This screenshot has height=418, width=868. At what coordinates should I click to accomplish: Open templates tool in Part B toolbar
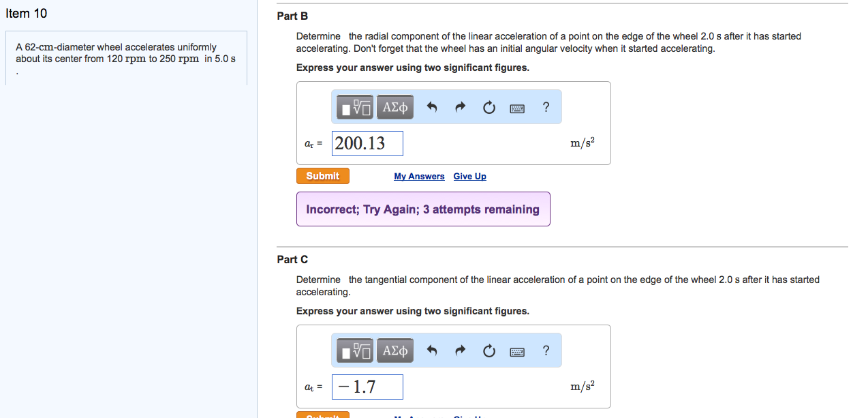[355, 107]
